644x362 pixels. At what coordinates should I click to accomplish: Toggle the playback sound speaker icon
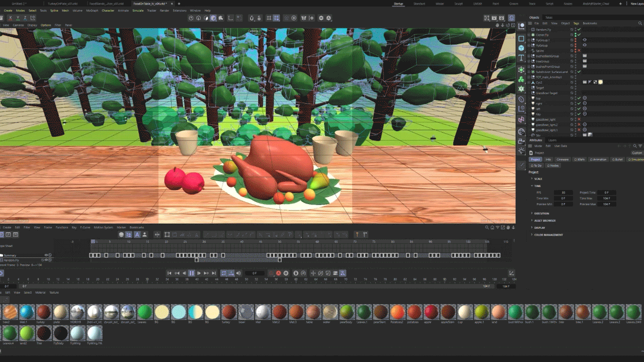pos(238,273)
